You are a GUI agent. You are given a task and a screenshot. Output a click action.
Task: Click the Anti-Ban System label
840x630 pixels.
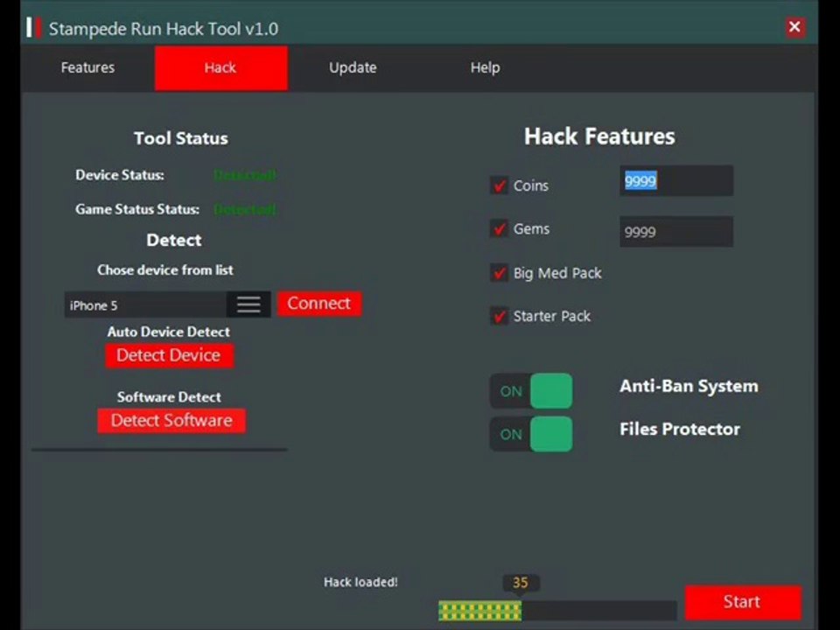click(689, 386)
